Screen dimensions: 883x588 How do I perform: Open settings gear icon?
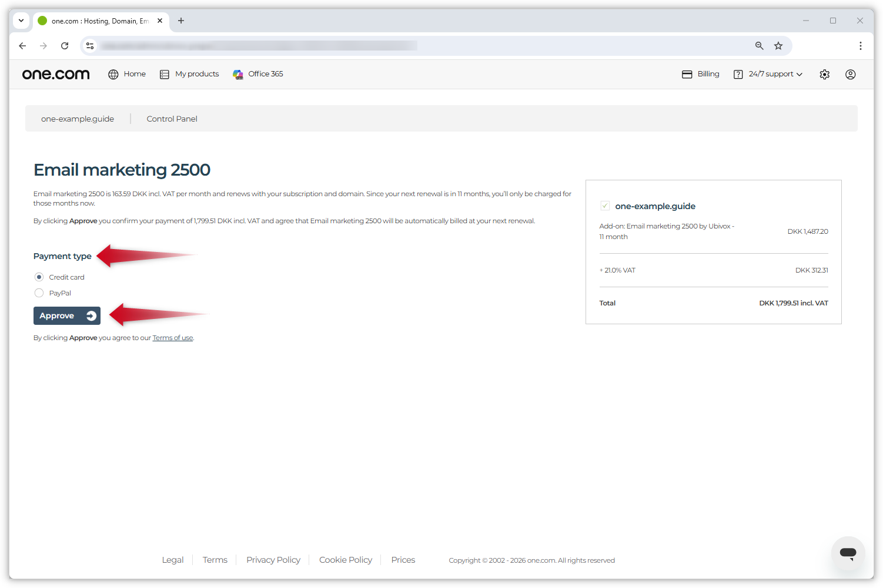pos(825,75)
